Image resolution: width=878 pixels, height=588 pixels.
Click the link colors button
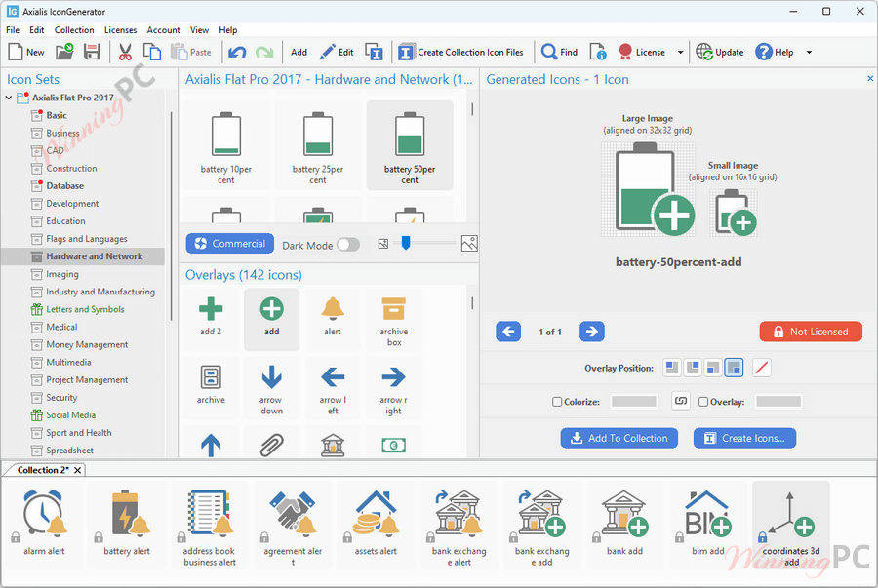pos(680,401)
